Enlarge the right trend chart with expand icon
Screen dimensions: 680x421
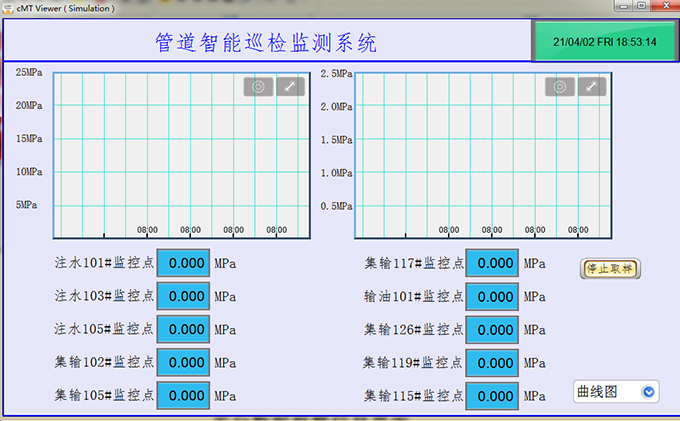(x=592, y=87)
